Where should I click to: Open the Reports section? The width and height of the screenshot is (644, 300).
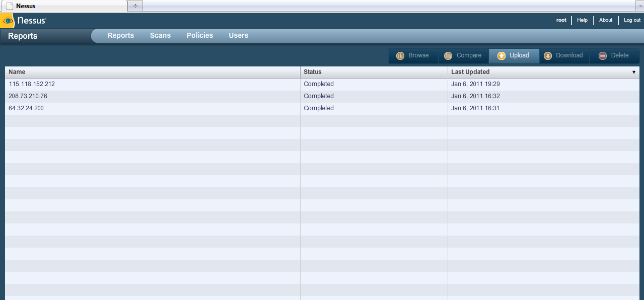[120, 35]
